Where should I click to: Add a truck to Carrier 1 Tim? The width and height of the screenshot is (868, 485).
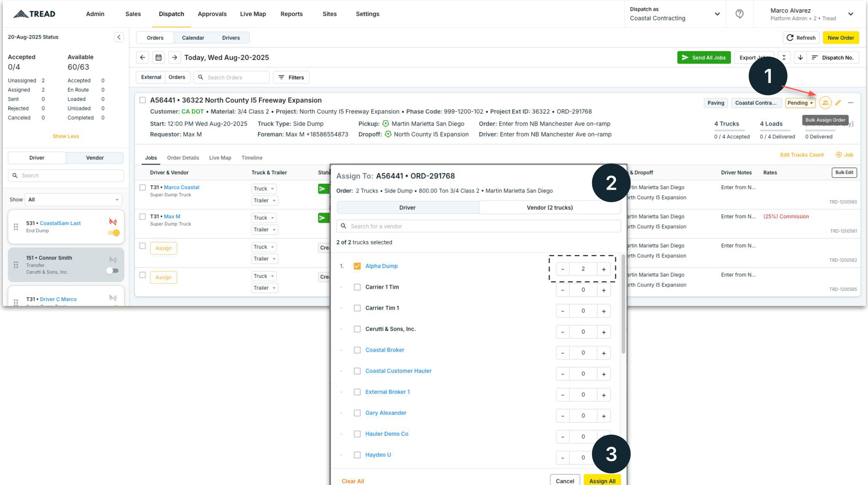(604, 290)
